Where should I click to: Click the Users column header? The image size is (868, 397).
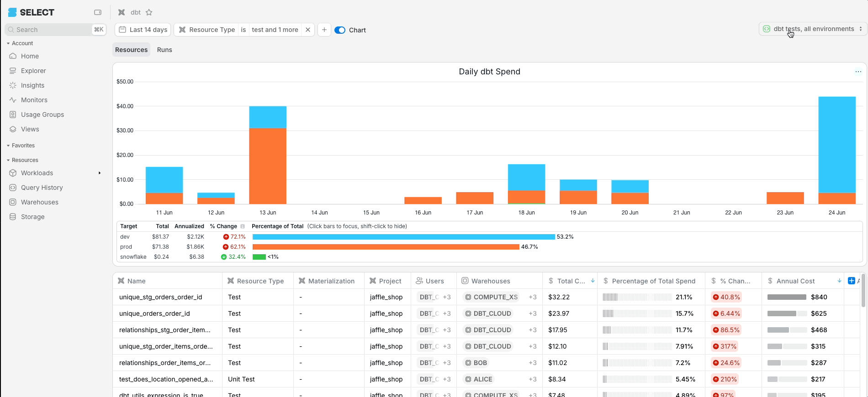(434, 281)
